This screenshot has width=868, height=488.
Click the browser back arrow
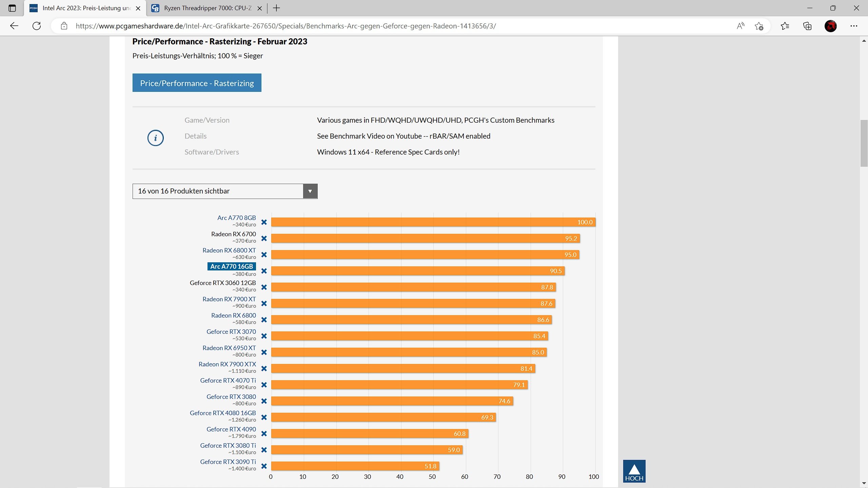click(x=14, y=26)
